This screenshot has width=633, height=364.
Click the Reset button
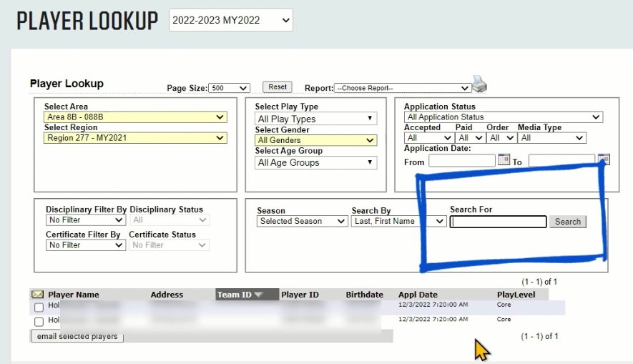coord(278,87)
